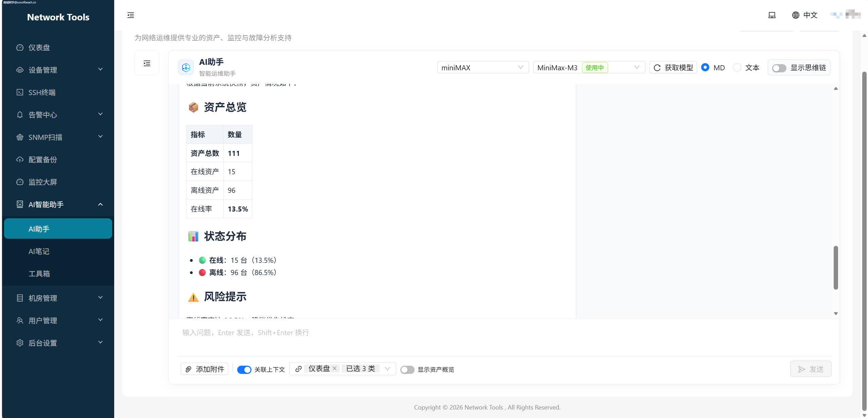The height and width of the screenshot is (418, 868).
Task: Click the refresh icon on 获取模型
Action: 657,68
